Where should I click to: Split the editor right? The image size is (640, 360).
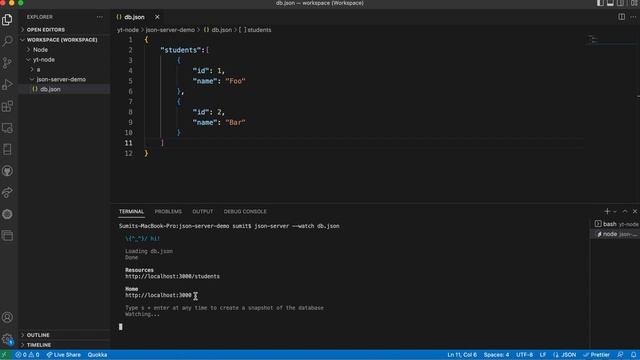(x=621, y=17)
